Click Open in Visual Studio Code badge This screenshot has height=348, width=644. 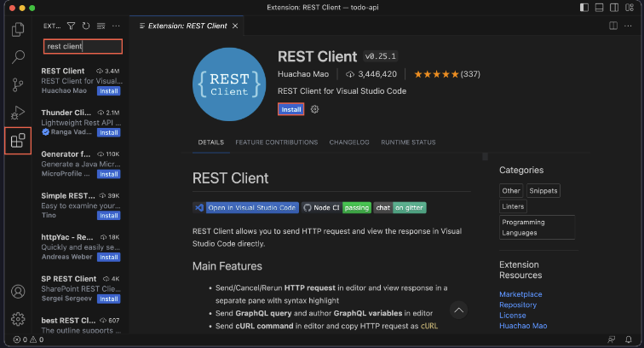coord(245,208)
